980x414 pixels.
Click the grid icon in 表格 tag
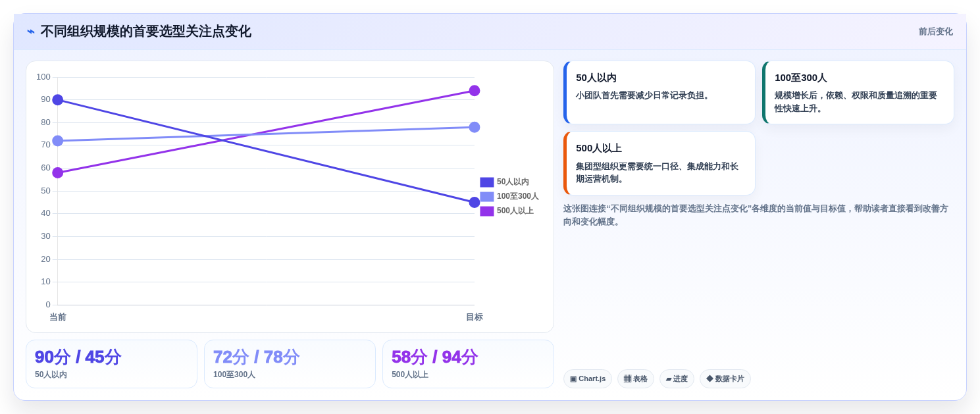pos(627,379)
